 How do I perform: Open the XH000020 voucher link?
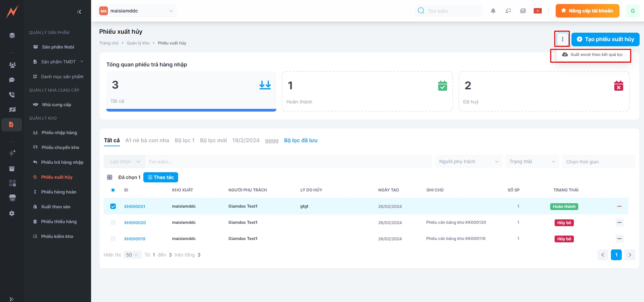135,223
